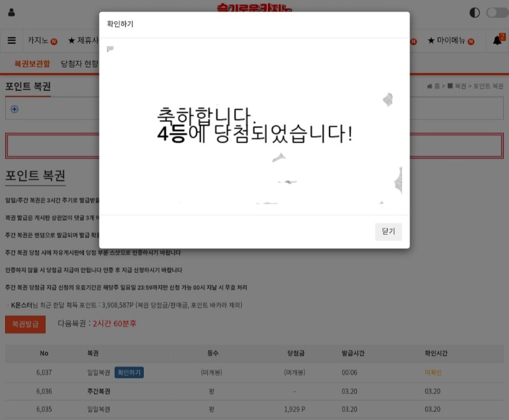
Task: Switch to the 복권보관함 tab
Action: click(33, 64)
